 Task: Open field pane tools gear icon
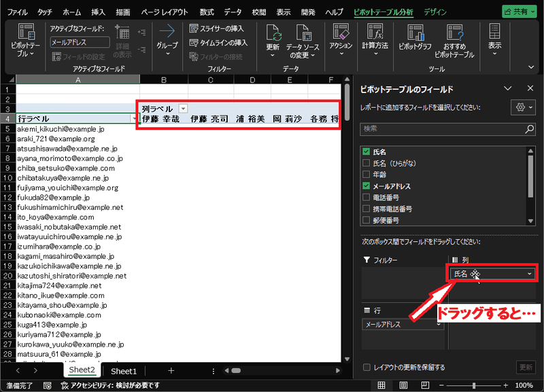pos(523,107)
